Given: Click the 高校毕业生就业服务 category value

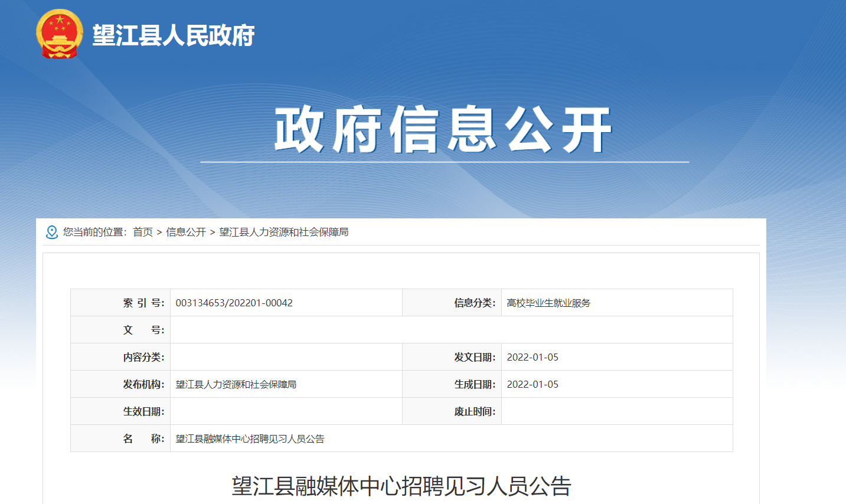Looking at the screenshot, I should [x=548, y=303].
